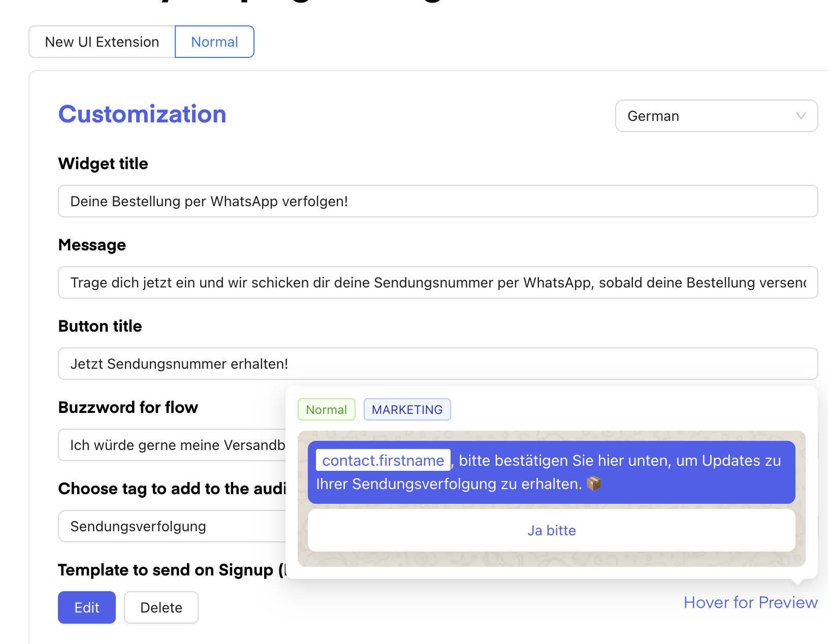This screenshot has height=644, width=828.
Task: Click the green Normal badge in preview
Action: [x=326, y=409]
